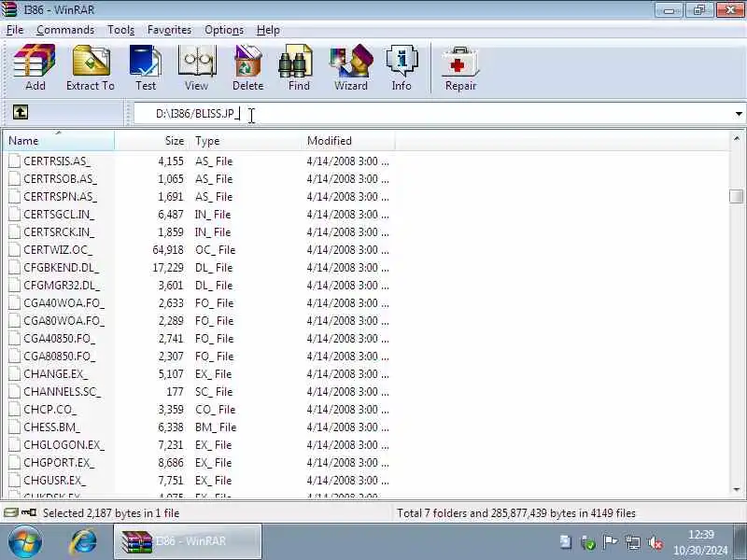Click the file icon of CERTRSIS.AS_

15,161
